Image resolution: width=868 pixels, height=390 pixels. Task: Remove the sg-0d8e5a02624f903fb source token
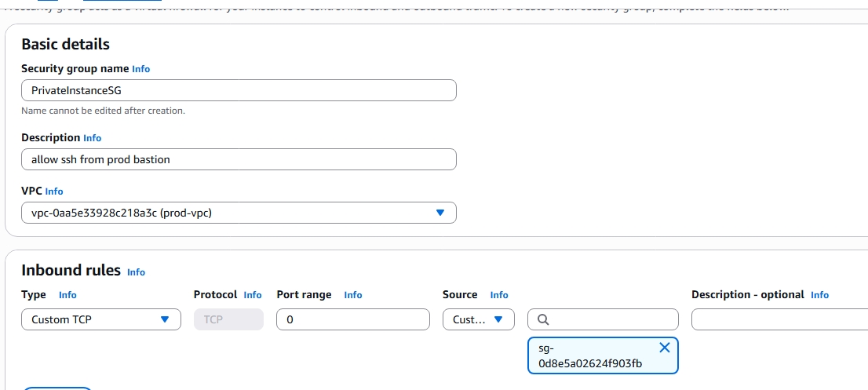[x=664, y=348]
